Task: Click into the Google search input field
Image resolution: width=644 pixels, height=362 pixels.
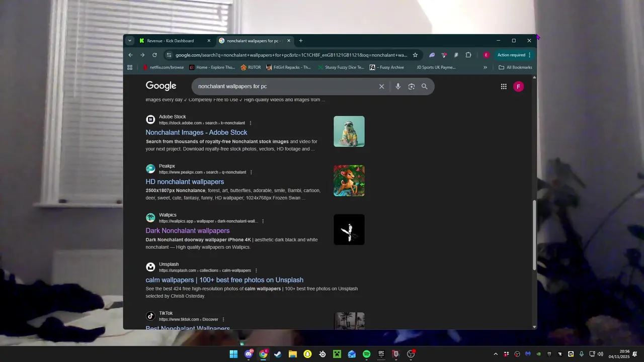Action: pyautogui.click(x=287, y=86)
